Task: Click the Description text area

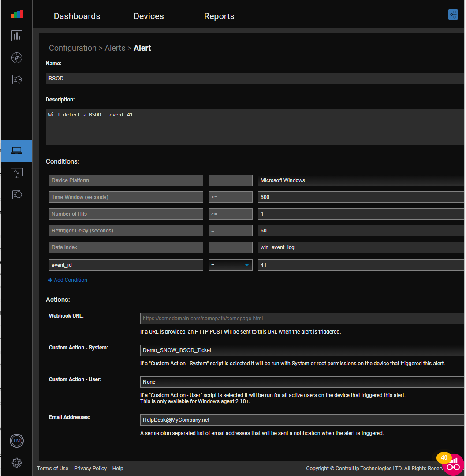Action: (255, 127)
